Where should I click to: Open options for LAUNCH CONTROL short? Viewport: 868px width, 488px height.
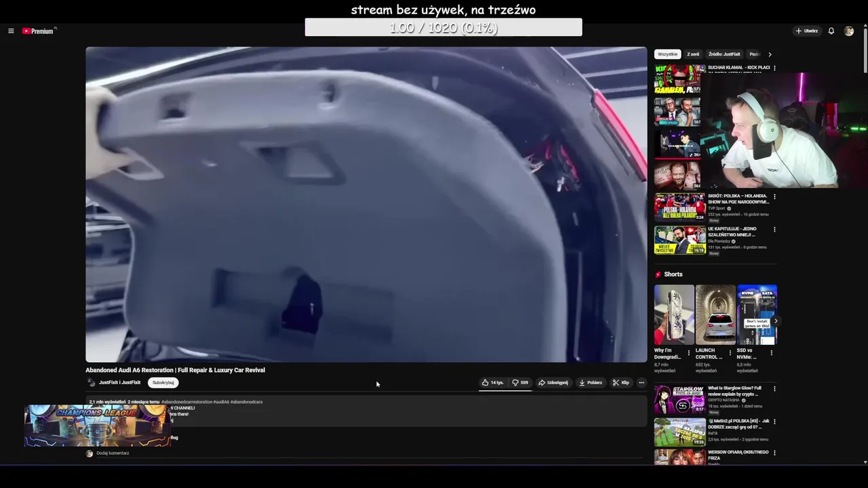(730, 353)
